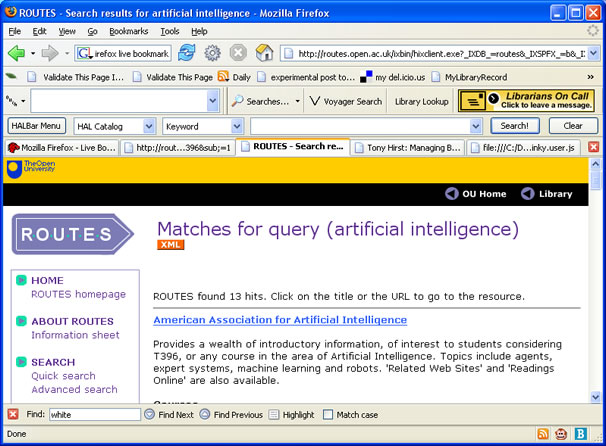This screenshot has height=446, width=606.
Task: Open the Keyword dropdown
Action: point(237,126)
